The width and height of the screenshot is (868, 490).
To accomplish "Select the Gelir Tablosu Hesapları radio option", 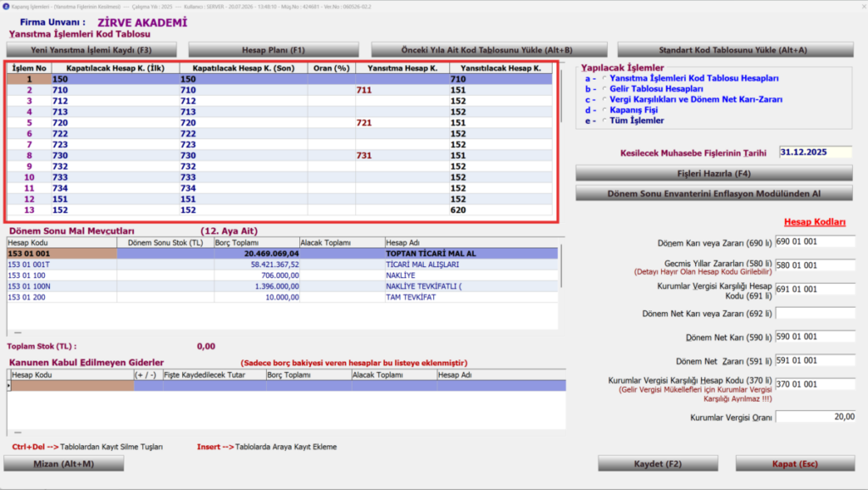I will [x=604, y=89].
